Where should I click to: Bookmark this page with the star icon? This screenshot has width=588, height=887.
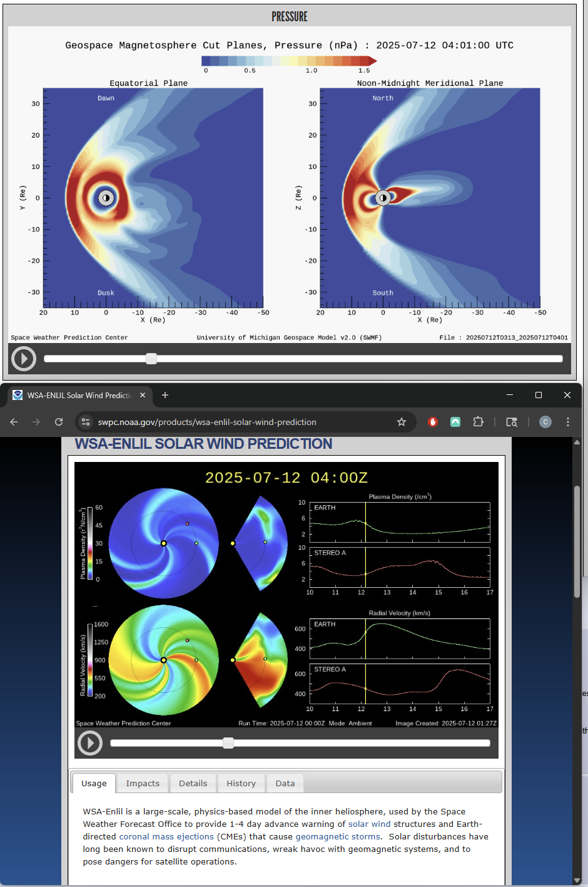pyautogui.click(x=402, y=422)
